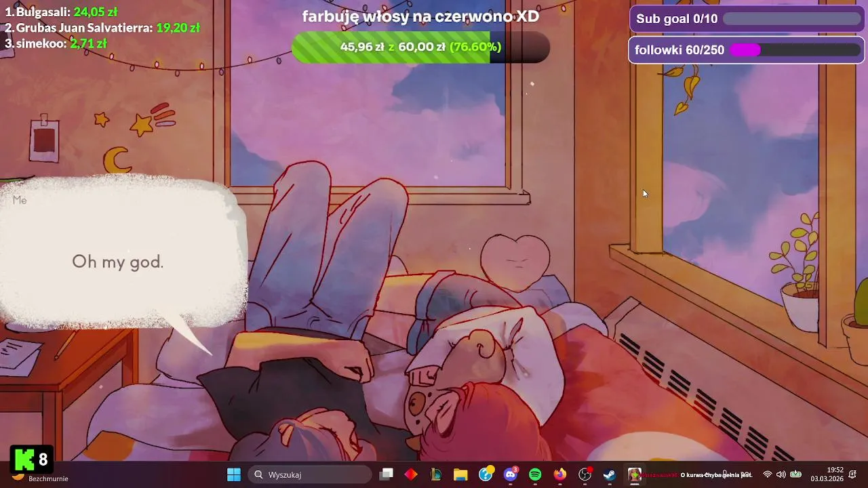Open the red diamond app in taskbar
Image resolution: width=868 pixels, height=488 pixels.
[x=411, y=474]
